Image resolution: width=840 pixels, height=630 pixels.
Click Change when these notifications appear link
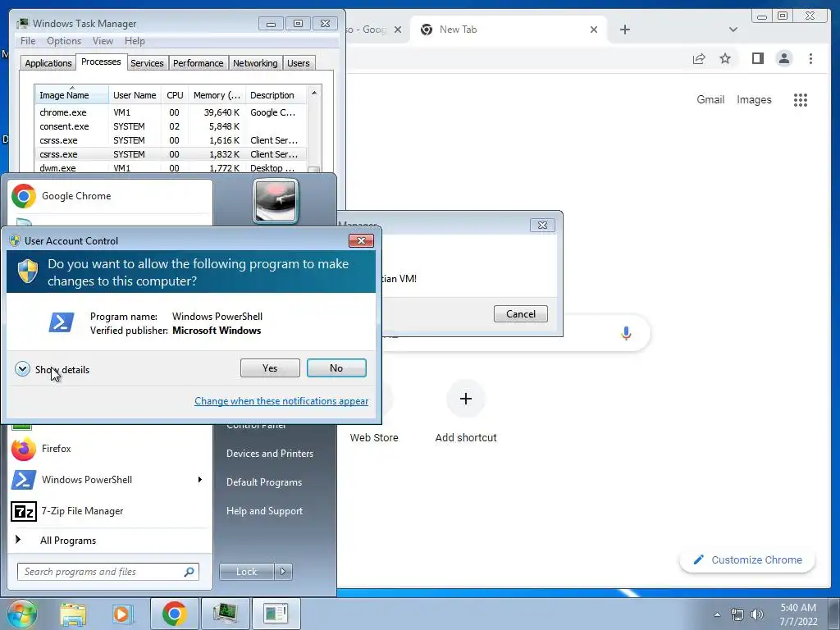pos(281,400)
